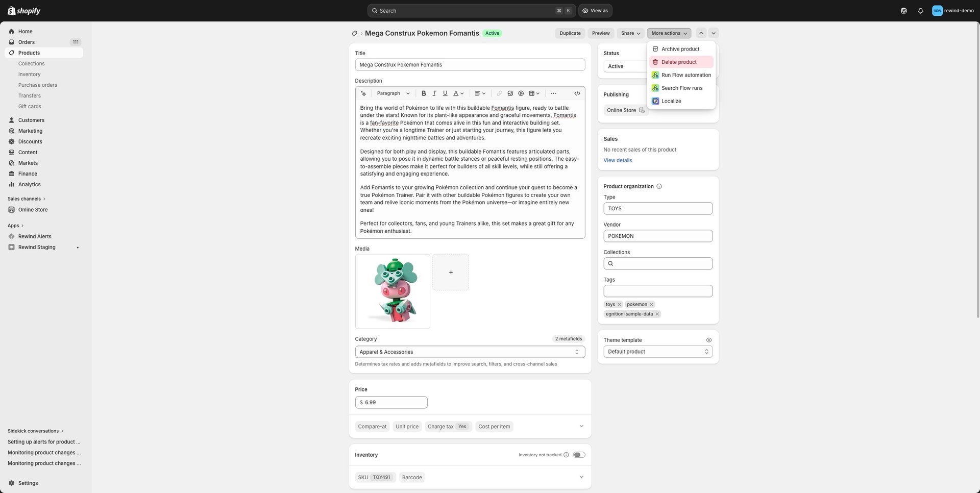Click the Compare-at price chip
The image size is (980, 493).
[x=372, y=427]
